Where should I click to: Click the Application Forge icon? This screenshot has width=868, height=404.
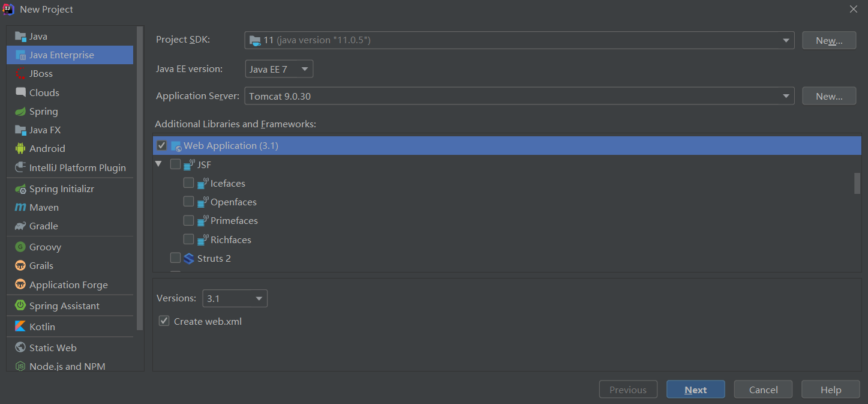(20, 285)
